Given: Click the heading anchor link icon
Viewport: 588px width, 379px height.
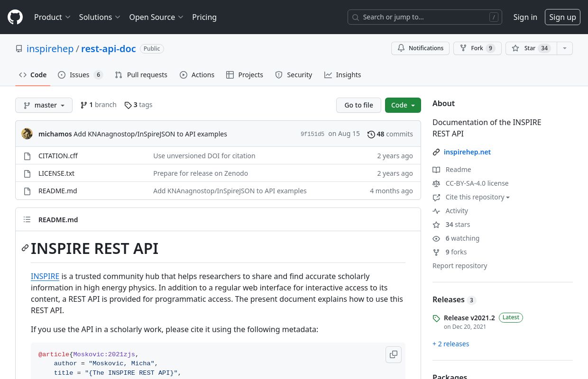Looking at the screenshot, I should point(25,248).
